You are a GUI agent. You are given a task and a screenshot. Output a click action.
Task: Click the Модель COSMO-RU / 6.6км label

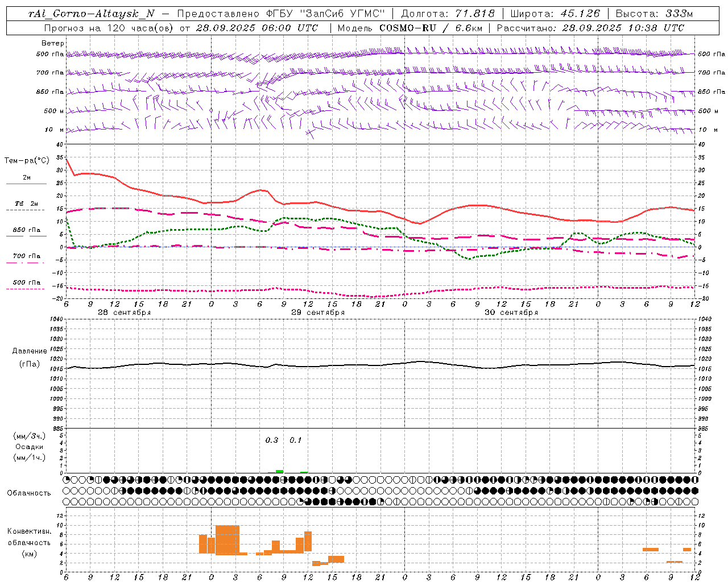pyautogui.click(x=409, y=28)
